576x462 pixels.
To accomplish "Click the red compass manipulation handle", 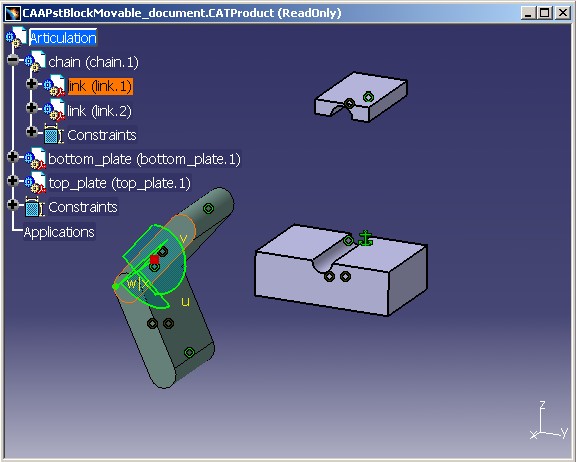I will tap(154, 260).
